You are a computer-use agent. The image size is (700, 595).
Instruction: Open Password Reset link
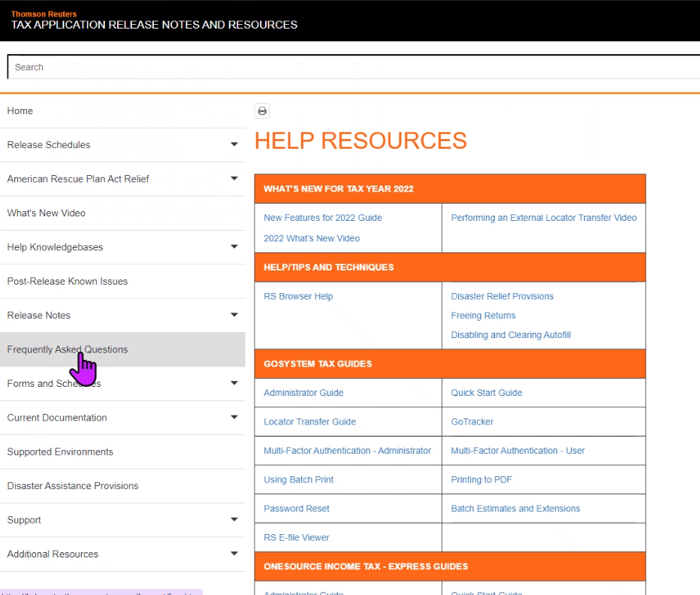[297, 509]
